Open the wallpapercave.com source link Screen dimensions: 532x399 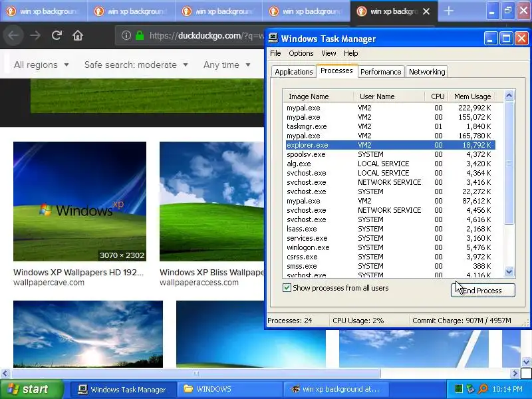pyautogui.click(x=49, y=282)
